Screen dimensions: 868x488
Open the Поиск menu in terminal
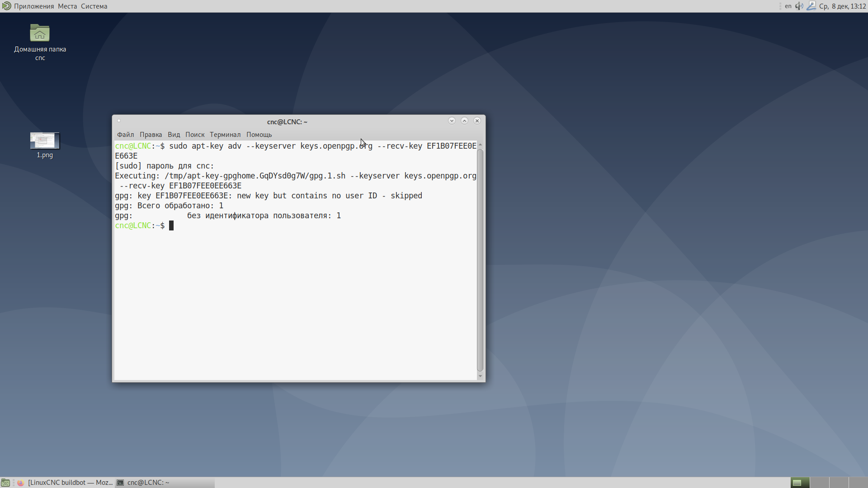(195, 135)
